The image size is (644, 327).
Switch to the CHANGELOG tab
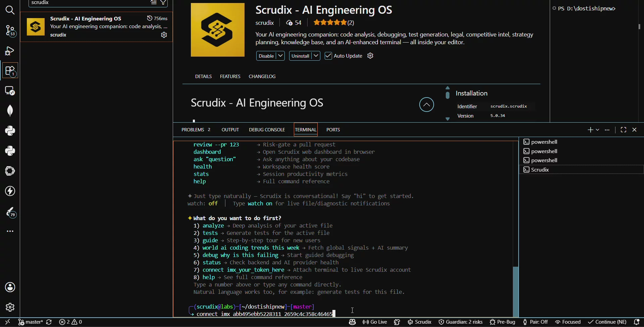tap(262, 76)
